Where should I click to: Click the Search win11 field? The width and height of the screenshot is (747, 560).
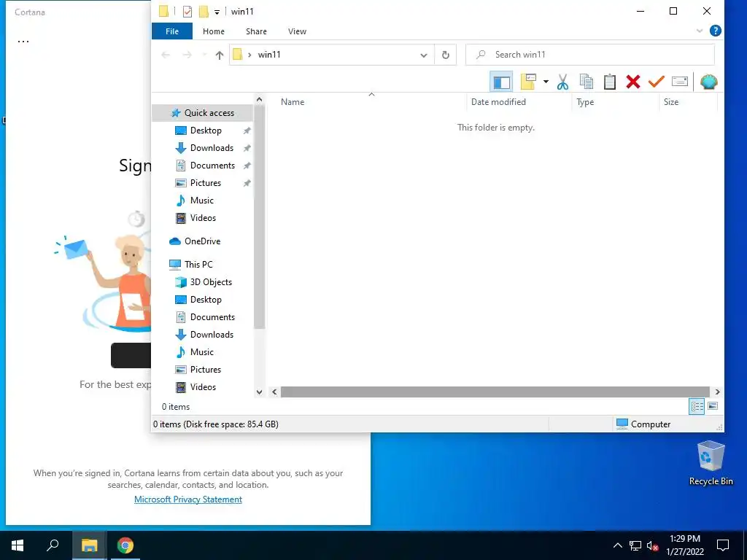point(590,55)
